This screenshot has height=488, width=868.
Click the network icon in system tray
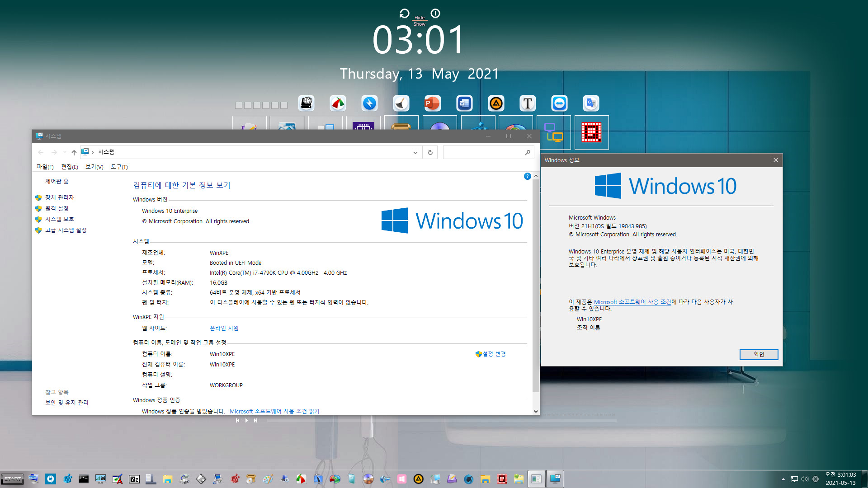click(x=794, y=479)
